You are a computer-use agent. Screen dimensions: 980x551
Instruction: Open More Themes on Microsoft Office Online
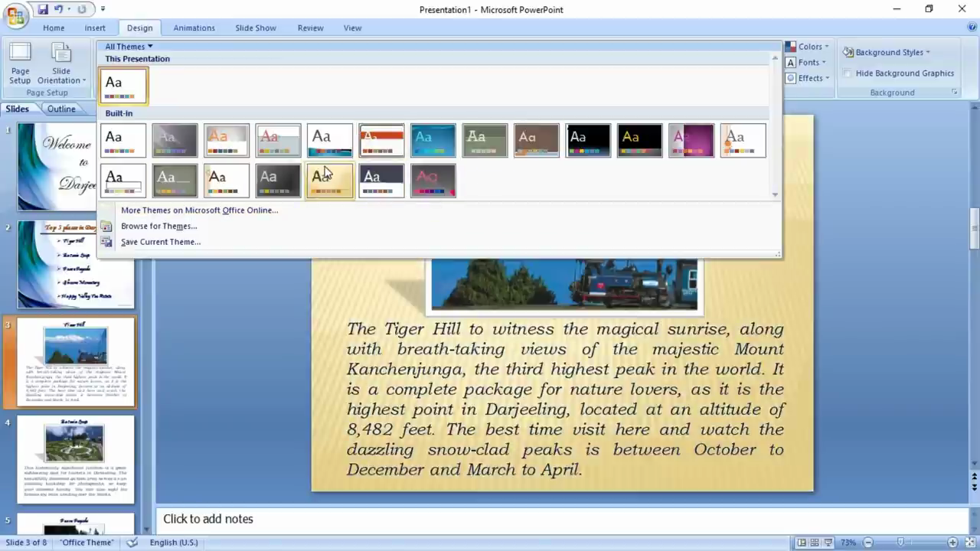(199, 210)
